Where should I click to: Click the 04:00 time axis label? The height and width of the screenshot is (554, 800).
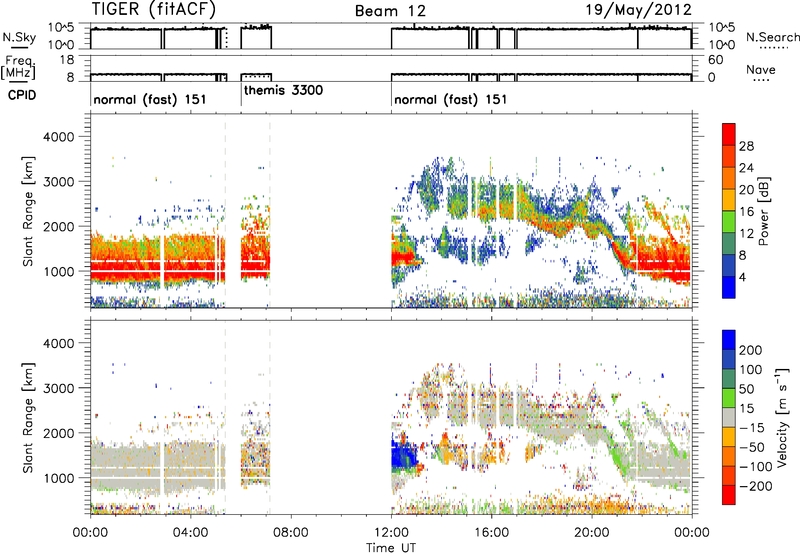point(190,533)
